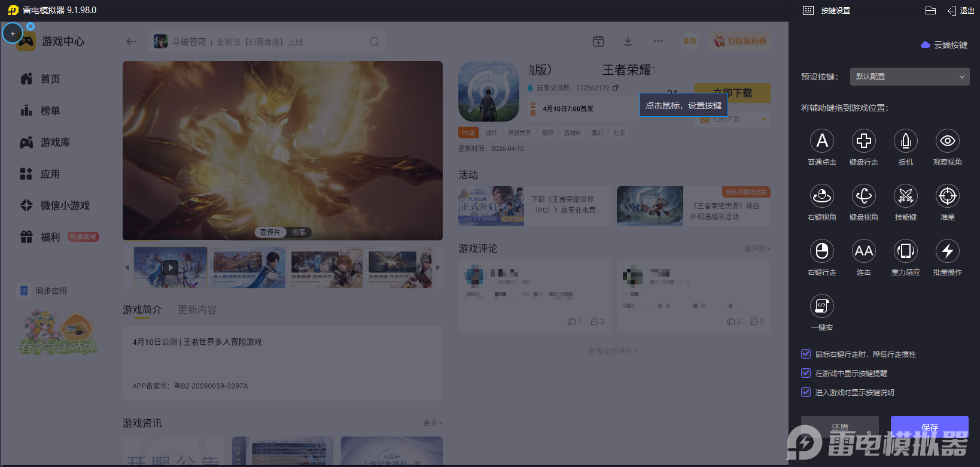Select the 批量操作 lightning icon

point(948,251)
